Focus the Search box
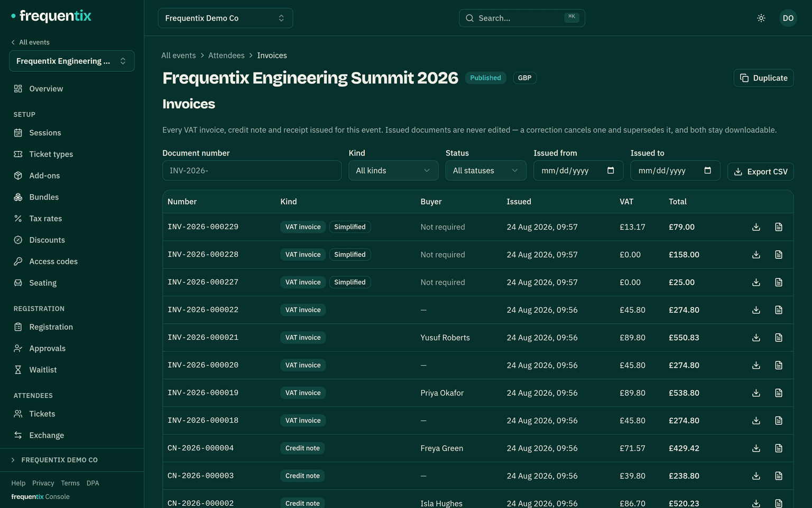 [x=522, y=18]
